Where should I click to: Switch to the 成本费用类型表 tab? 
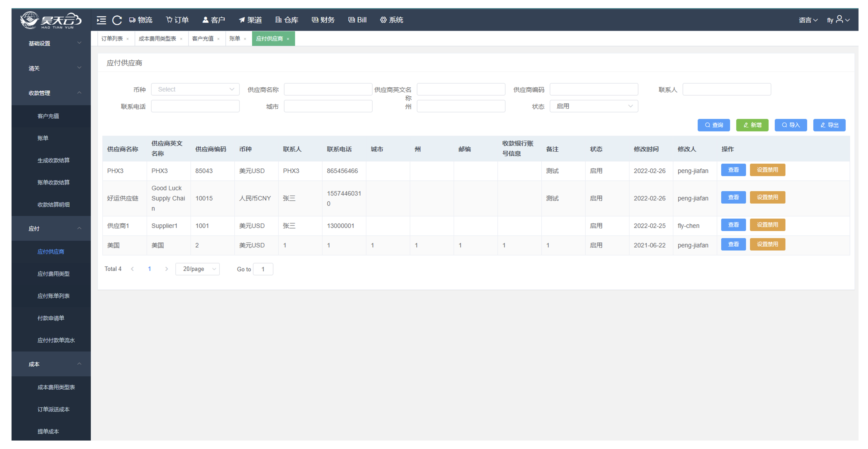pos(157,39)
